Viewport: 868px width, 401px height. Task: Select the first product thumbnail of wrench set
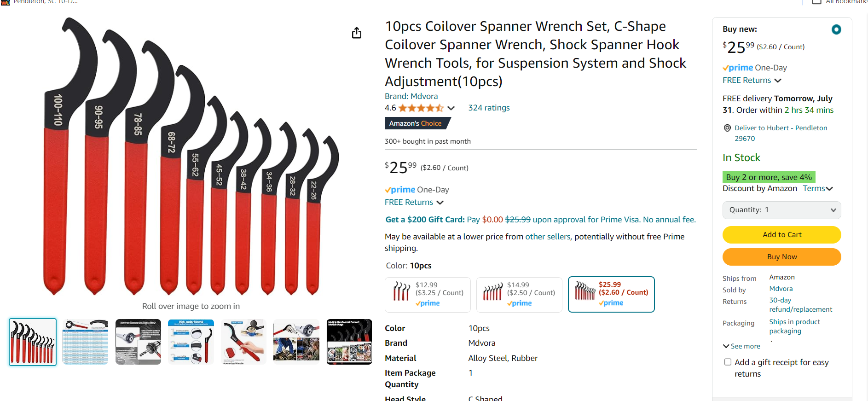pyautogui.click(x=33, y=342)
